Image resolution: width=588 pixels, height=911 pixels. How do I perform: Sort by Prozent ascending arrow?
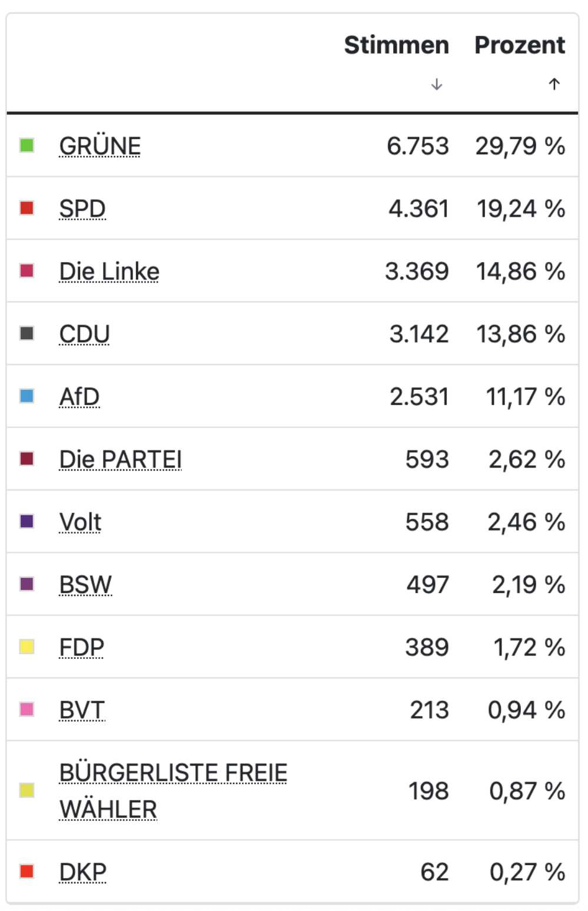pyautogui.click(x=554, y=84)
